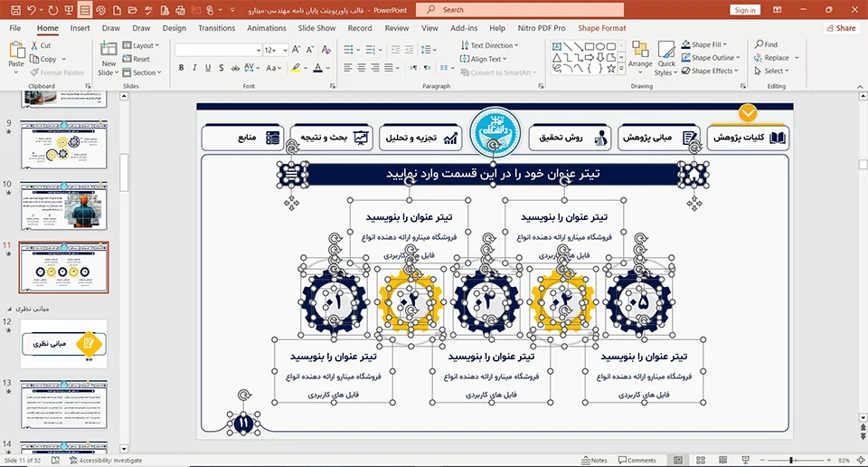This screenshot has width=868, height=467.
Task: Click Replace in Editing group
Action: pos(771,58)
